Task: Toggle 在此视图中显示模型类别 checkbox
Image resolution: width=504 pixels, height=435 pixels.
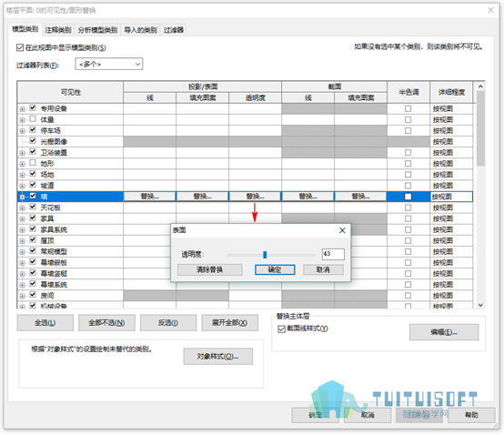Action: pos(20,47)
